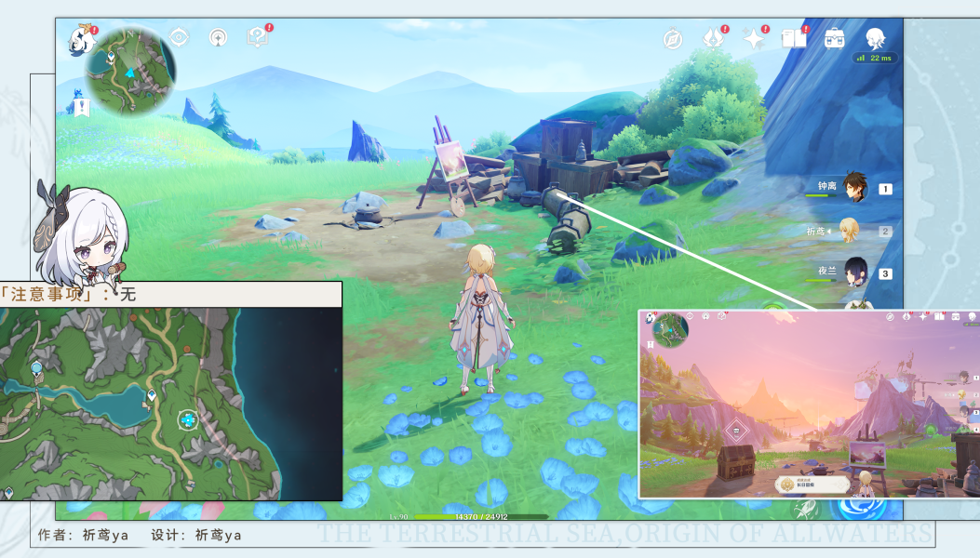Open the Wish star icon

coord(753,39)
